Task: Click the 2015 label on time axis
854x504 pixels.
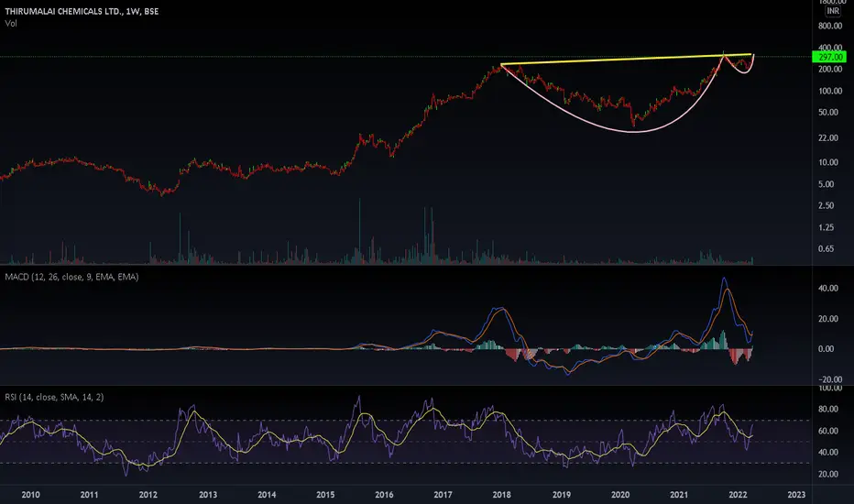Action: pyautogui.click(x=325, y=495)
